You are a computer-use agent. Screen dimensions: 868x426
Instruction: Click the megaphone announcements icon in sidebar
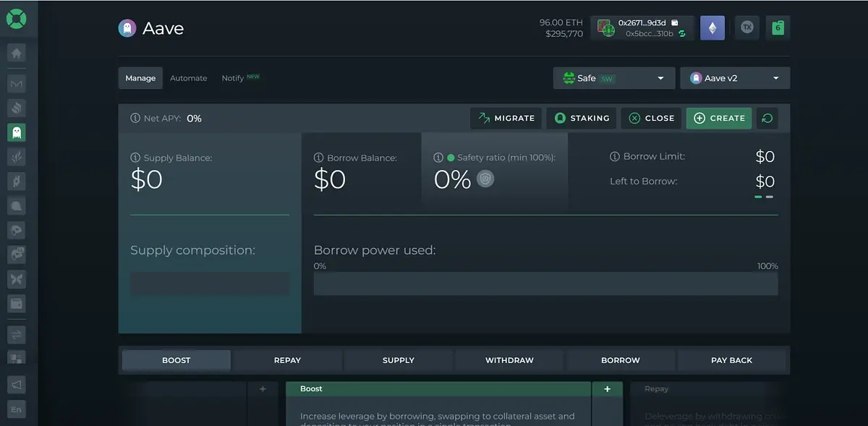click(17, 384)
